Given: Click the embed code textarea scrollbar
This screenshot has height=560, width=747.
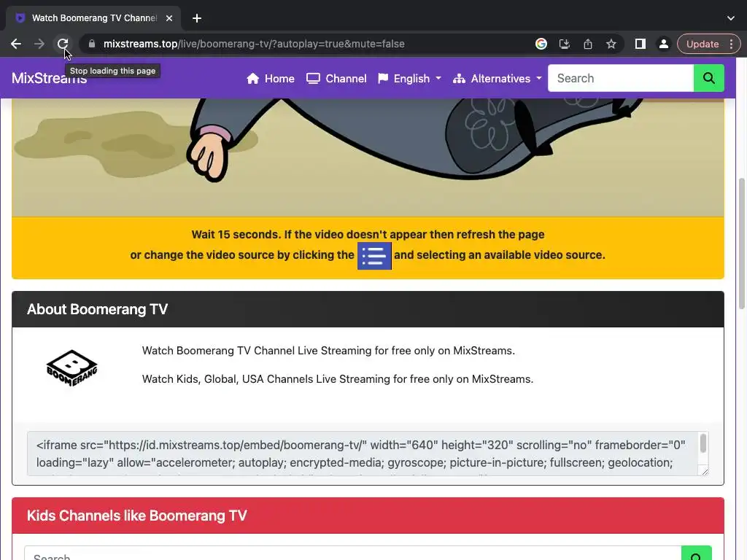Looking at the screenshot, I should [x=703, y=443].
